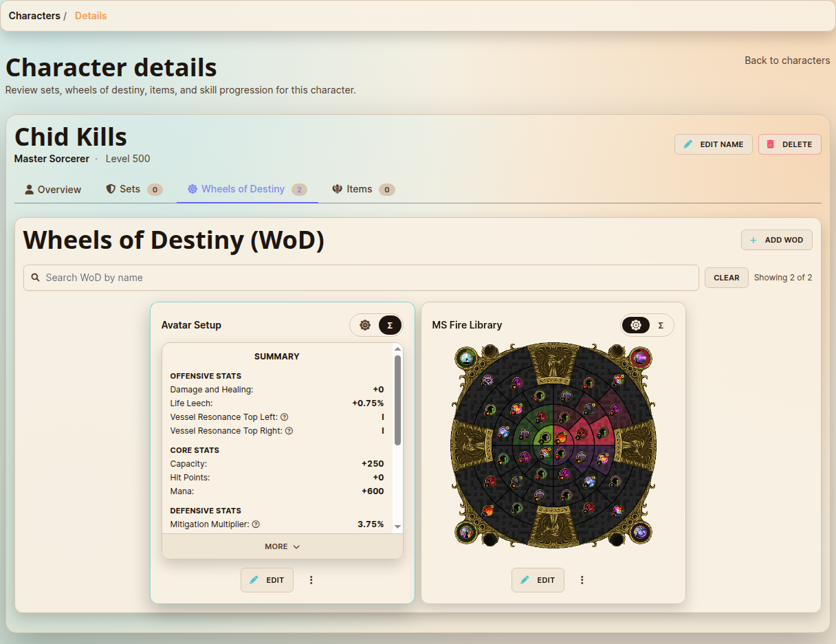Click the summary panel's scroll-up arrow
The image size is (836, 644).
pyautogui.click(x=397, y=348)
